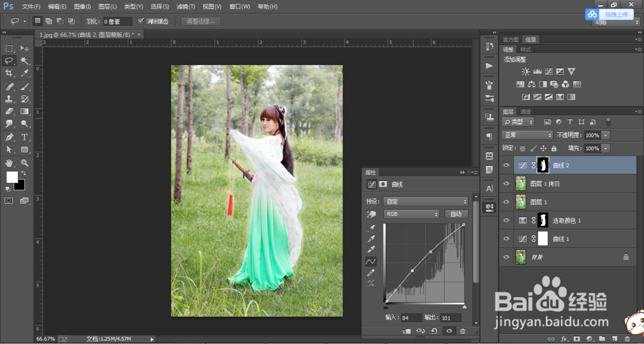Open the layer blend mode dropdown 正常
644x344 pixels.
click(x=527, y=135)
